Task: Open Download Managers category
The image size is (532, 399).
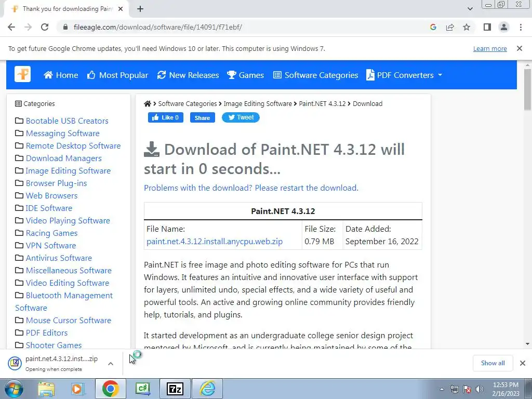Action: pos(64,158)
